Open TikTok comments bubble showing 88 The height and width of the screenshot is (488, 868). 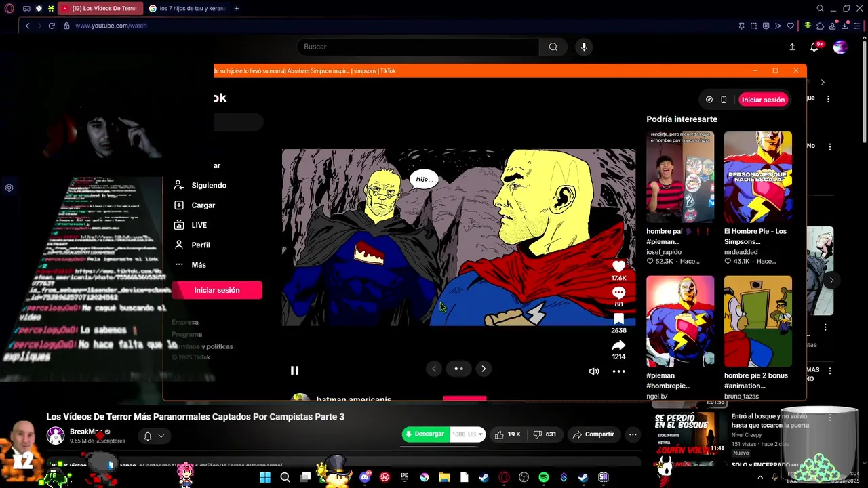(x=618, y=293)
